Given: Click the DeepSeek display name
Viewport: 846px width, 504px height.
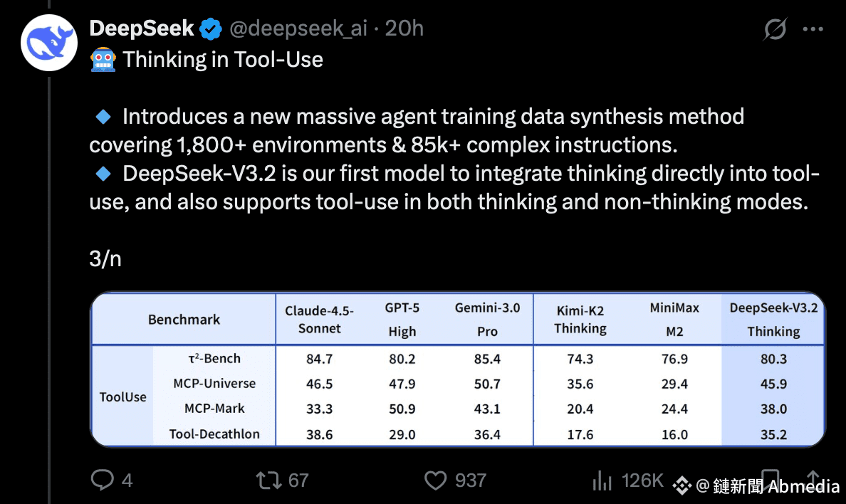Looking at the screenshot, I should (x=142, y=28).
